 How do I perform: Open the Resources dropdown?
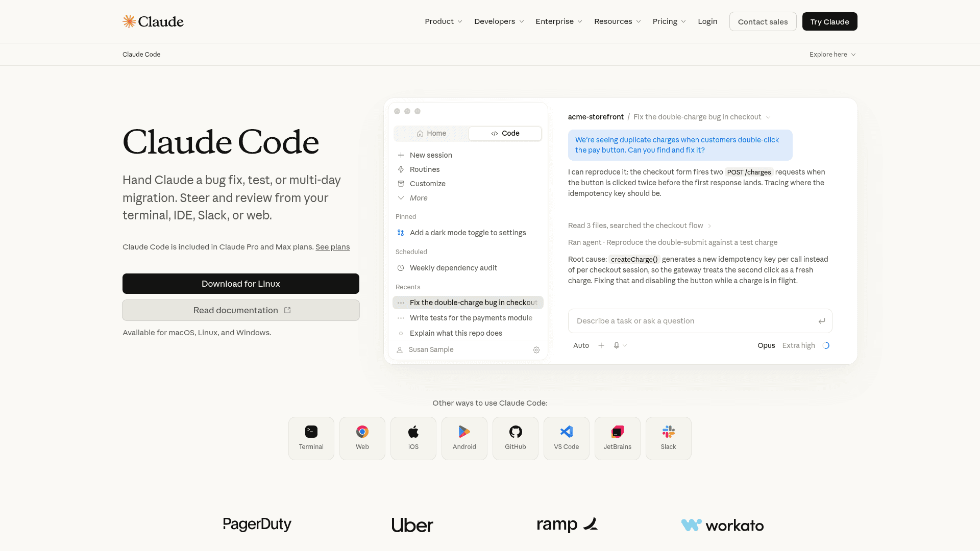617,21
